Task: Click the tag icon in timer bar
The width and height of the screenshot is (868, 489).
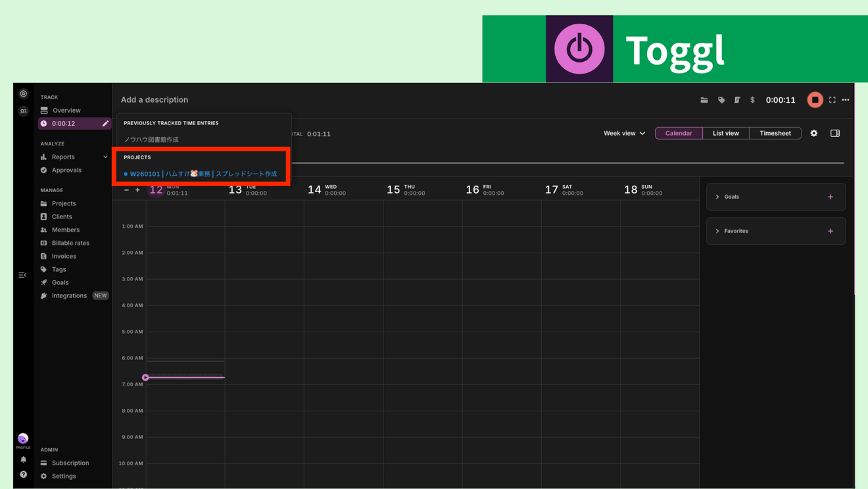Action: (x=721, y=100)
